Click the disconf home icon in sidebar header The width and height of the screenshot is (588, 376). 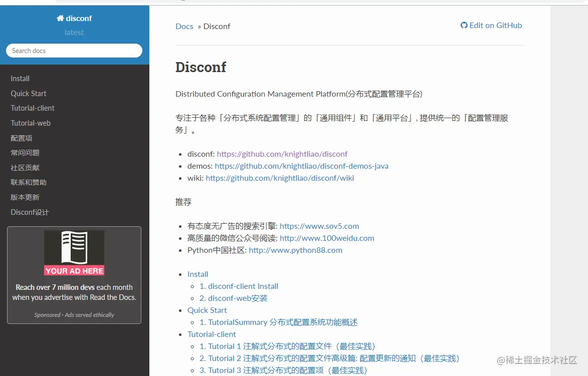click(60, 18)
